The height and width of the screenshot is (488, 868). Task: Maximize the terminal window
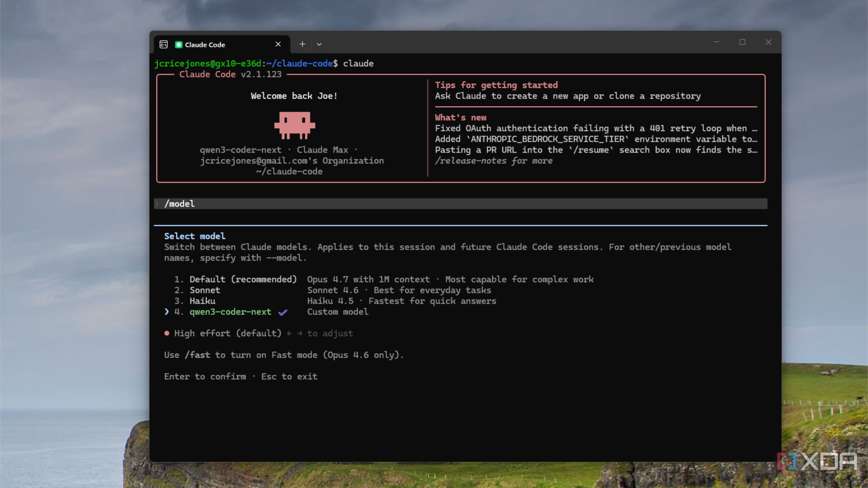point(742,42)
